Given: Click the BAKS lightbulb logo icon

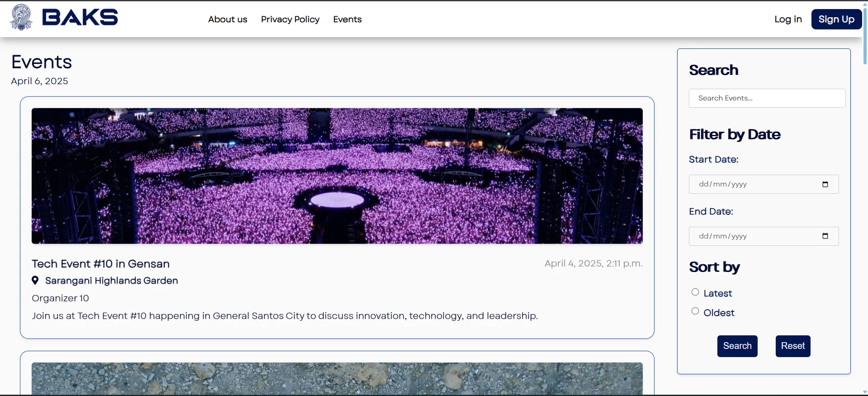Looking at the screenshot, I should [x=21, y=17].
